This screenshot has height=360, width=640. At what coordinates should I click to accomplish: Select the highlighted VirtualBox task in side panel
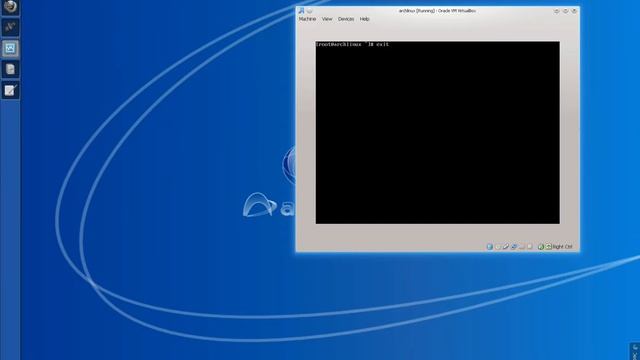[x=10, y=48]
